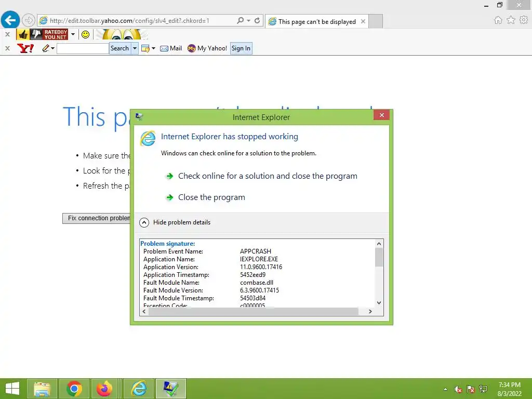The width and height of the screenshot is (532, 399).
Task: Click the Yahoo toolbar bookmarks icon
Action: pyautogui.click(x=145, y=48)
